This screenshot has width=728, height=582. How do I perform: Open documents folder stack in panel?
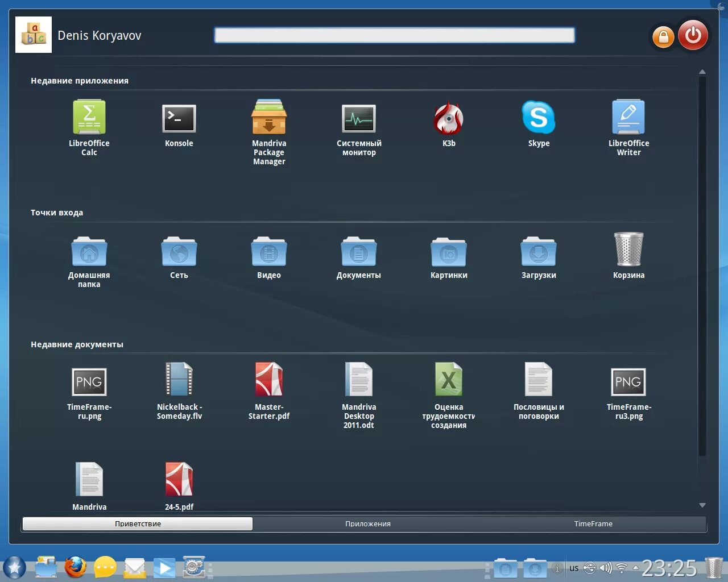tap(505, 568)
